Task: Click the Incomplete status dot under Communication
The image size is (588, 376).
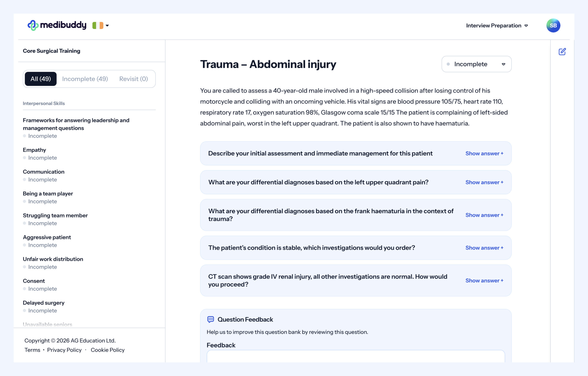Action: click(x=24, y=179)
